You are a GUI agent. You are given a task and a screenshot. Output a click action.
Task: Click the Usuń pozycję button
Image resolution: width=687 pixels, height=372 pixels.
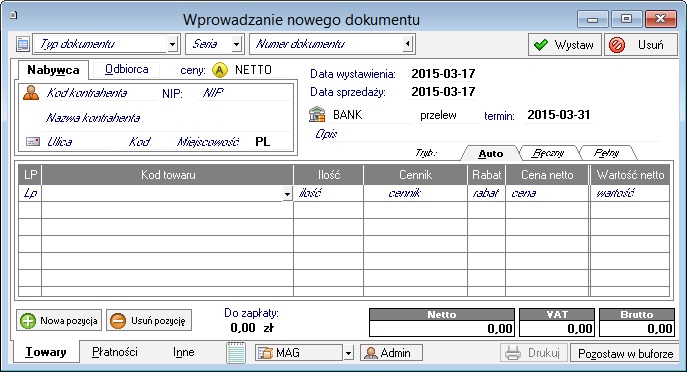[x=149, y=321]
